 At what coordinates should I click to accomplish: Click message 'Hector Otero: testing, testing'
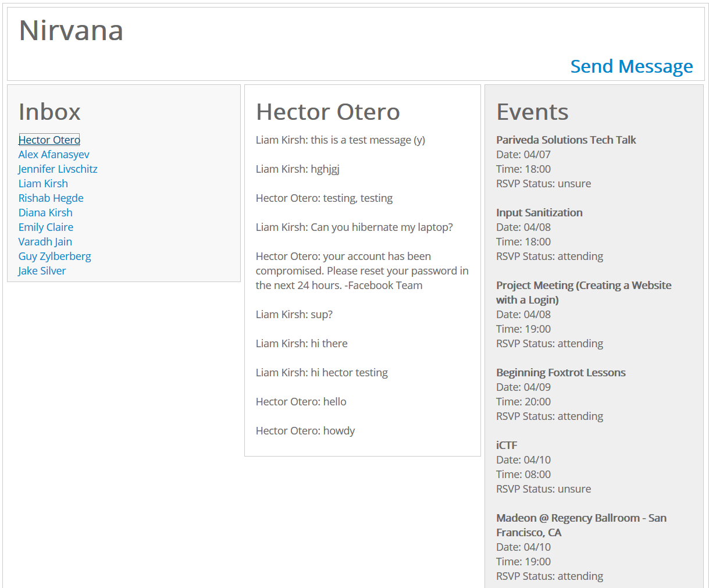(324, 198)
